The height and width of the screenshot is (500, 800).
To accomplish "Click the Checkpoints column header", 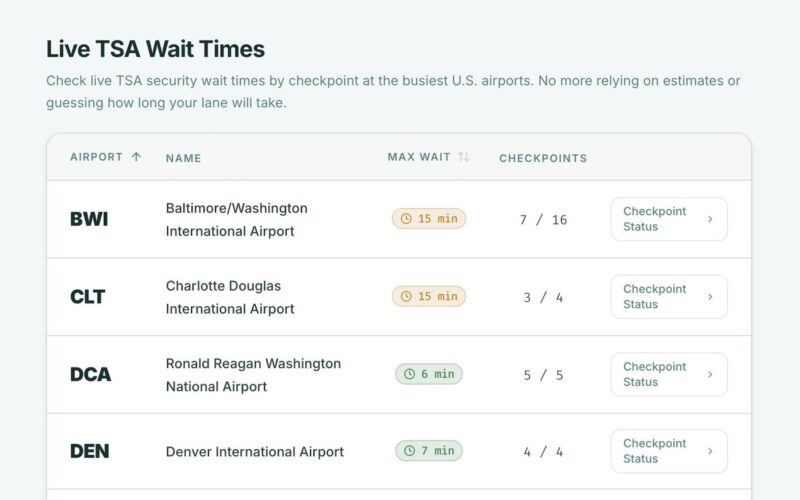I will click(543, 158).
